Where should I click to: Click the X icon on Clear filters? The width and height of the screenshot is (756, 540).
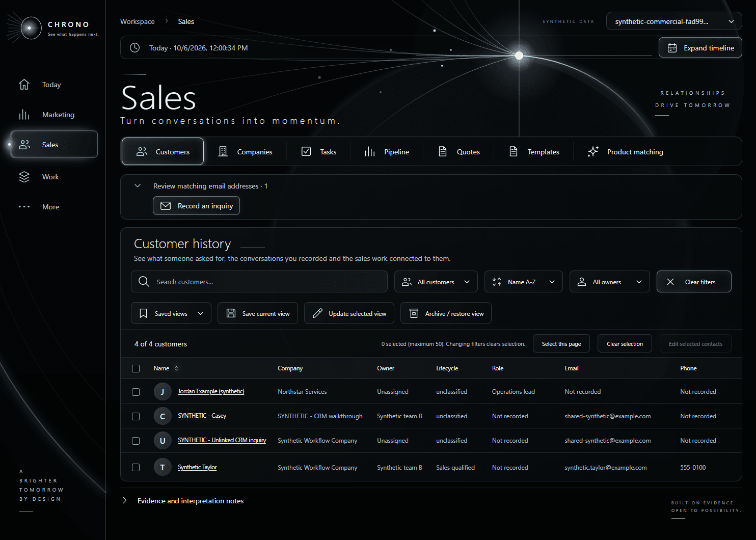click(x=670, y=282)
